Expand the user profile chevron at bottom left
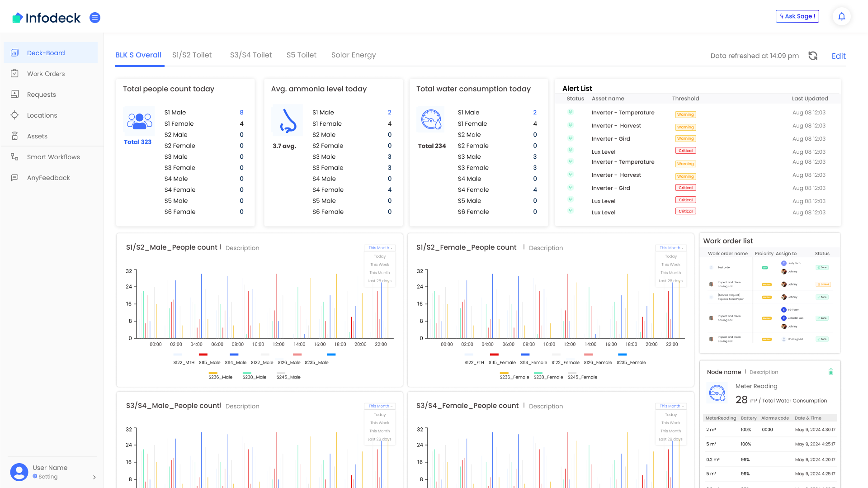Screen dimensions: 868x488 point(94,477)
